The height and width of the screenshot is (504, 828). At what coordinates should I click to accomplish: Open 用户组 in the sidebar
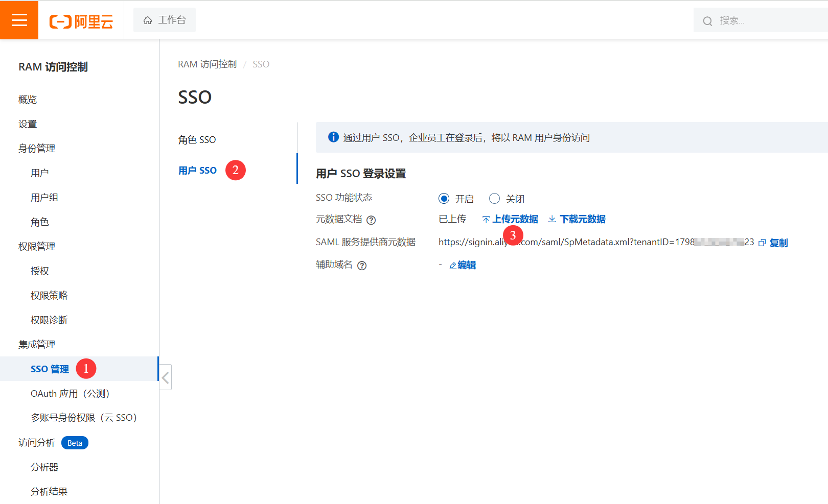pyautogui.click(x=44, y=198)
